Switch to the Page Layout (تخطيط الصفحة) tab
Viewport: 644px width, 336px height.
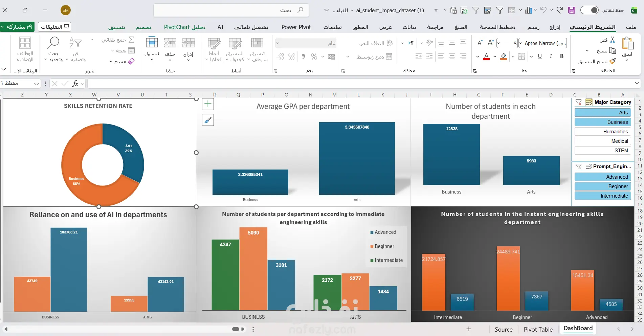pyautogui.click(x=497, y=27)
